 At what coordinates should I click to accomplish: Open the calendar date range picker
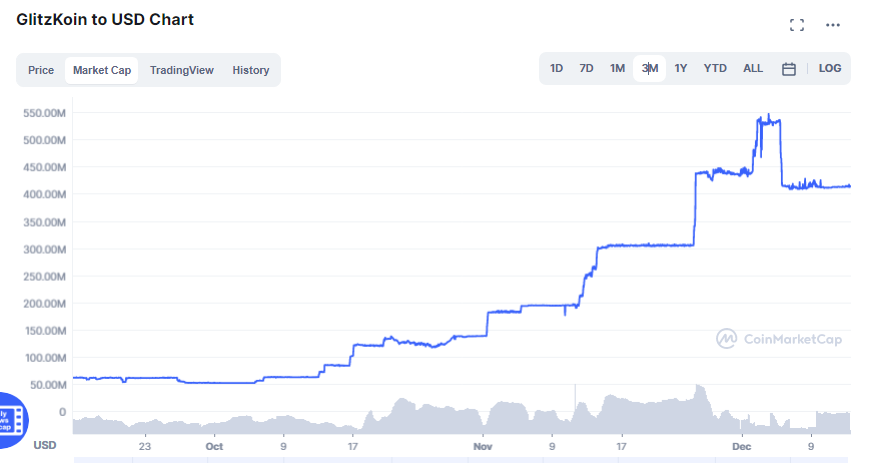[788, 69]
